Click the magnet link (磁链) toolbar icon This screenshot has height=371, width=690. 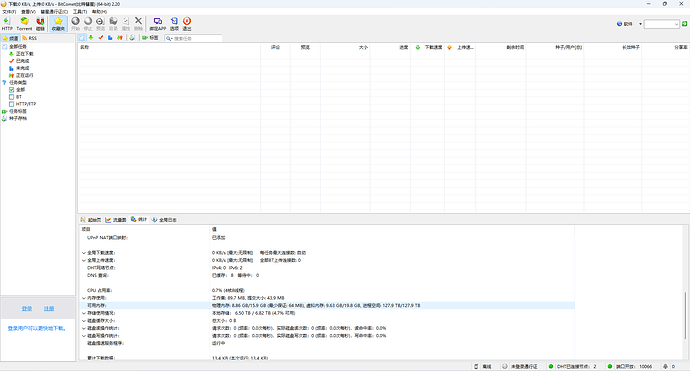click(x=40, y=24)
